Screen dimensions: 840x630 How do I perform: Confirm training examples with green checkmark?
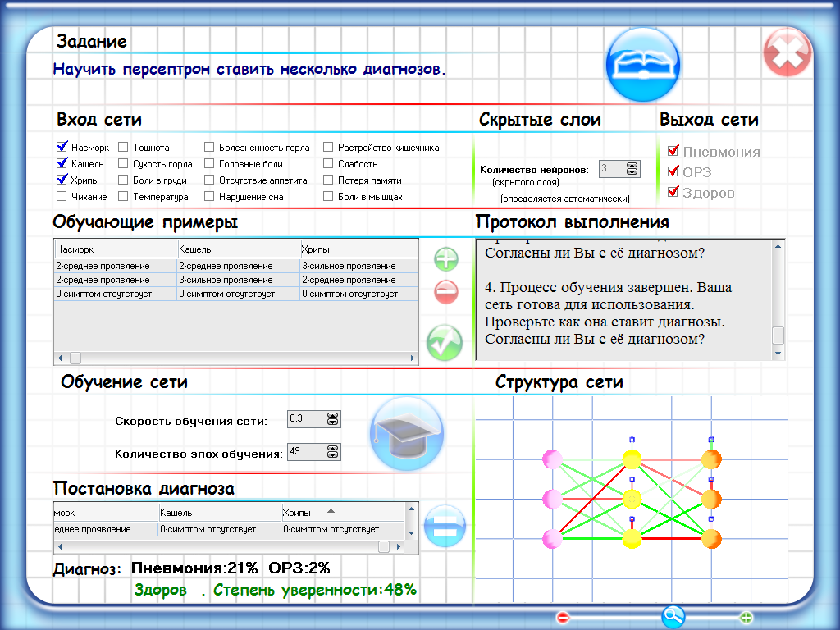pos(445,341)
